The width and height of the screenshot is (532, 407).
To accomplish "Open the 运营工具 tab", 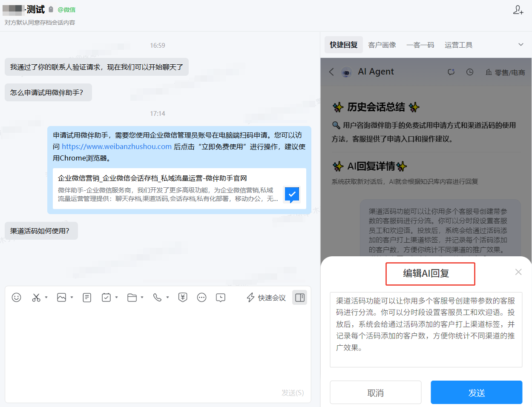I will coord(458,45).
